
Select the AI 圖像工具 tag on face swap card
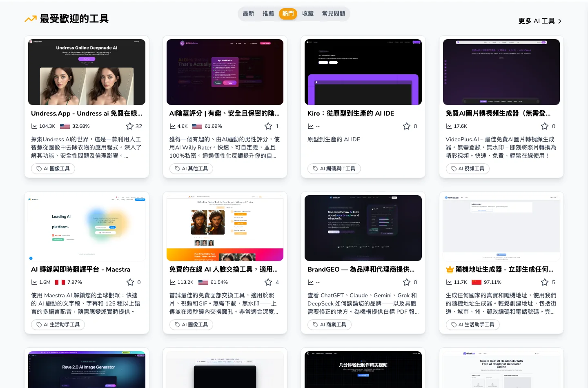(x=191, y=325)
